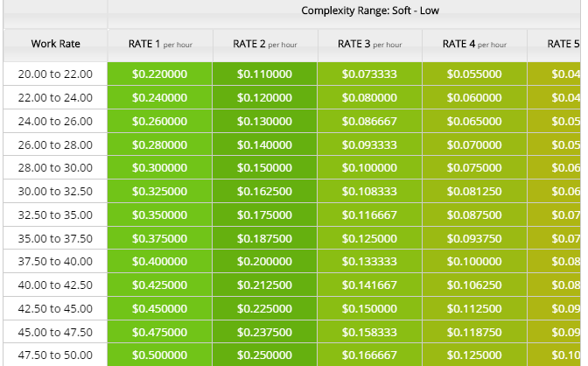Click the $0.162500 cell

point(265,192)
